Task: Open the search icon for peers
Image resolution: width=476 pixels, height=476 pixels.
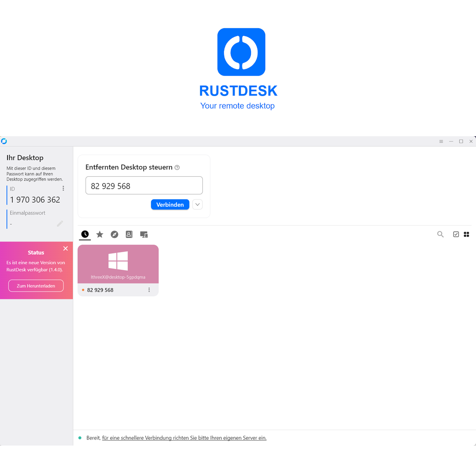Action: coord(440,234)
